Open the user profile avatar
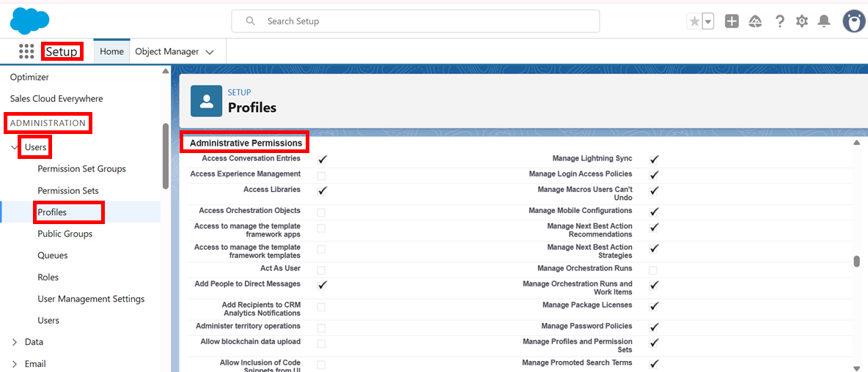This screenshot has height=372, width=868. [x=853, y=21]
